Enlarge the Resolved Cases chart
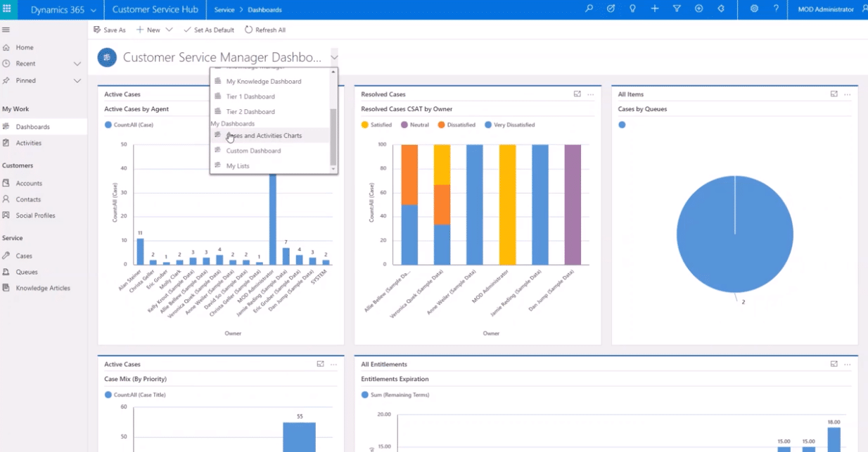868x452 pixels. [577, 94]
